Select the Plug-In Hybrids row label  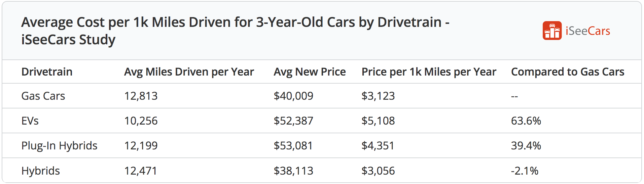59,146
